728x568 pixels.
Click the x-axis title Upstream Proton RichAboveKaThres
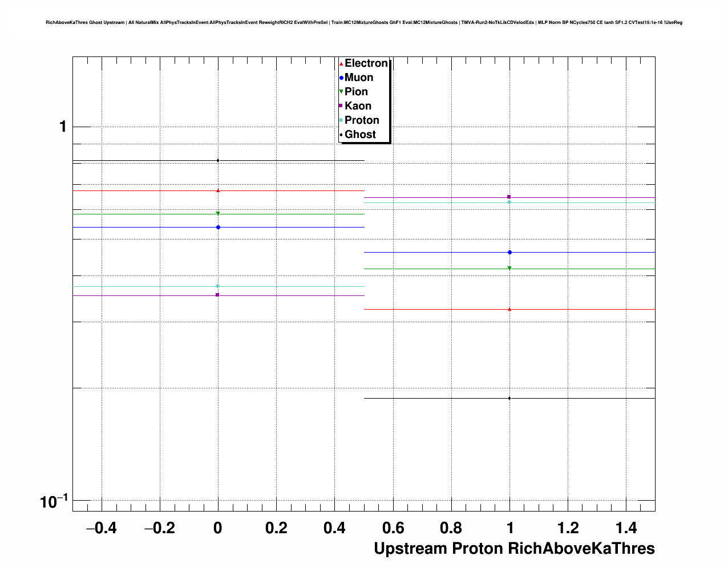514,549
